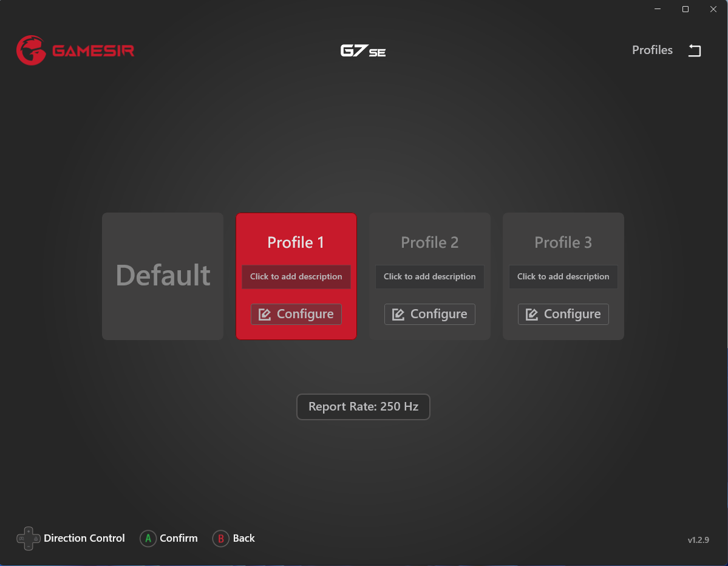Viewport: 728px width, 566px height.
Task: Click the GameSir logo icon
Action: [x=31, y=50]
